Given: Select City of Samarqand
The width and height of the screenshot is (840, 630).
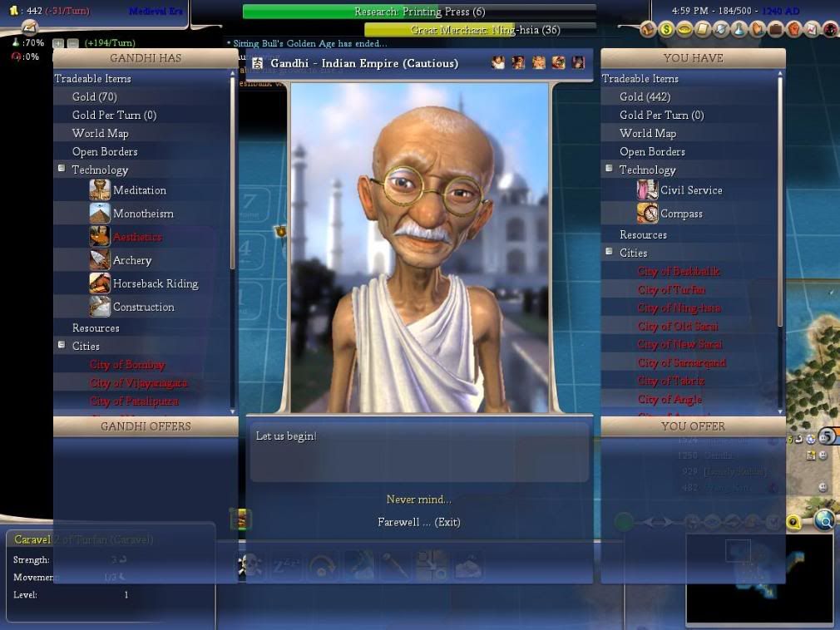Looking at the screenshot, I should pos(681,362).
